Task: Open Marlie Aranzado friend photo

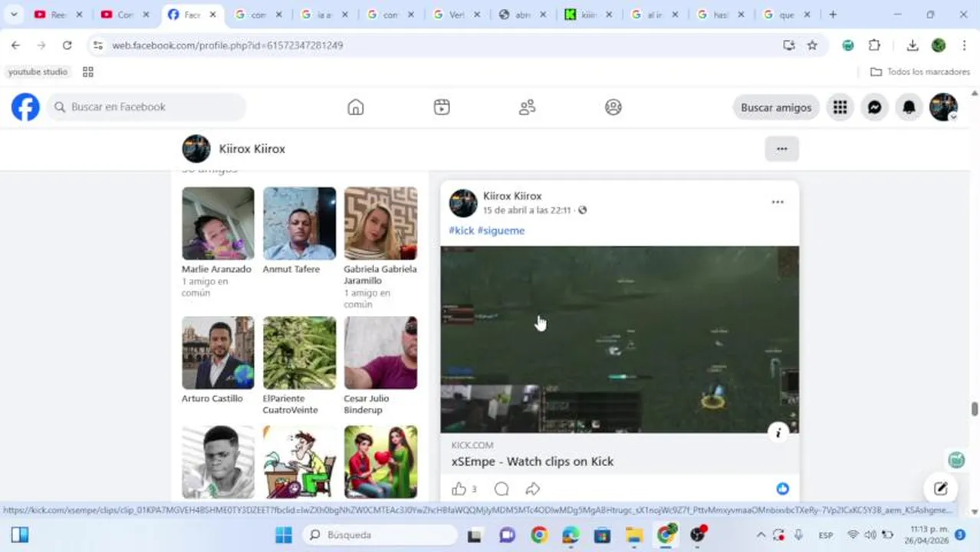Action: (x=218, y=223)
